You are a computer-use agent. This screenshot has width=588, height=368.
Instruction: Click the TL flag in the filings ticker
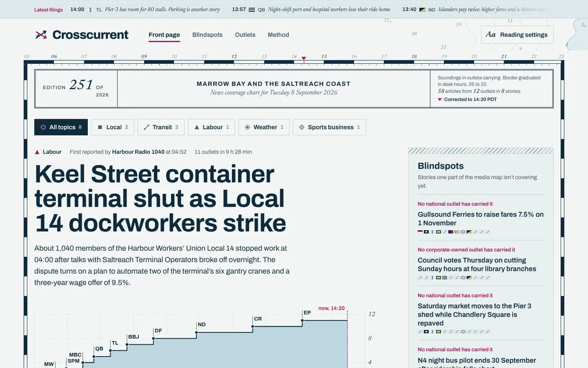(x=91, y=9)
